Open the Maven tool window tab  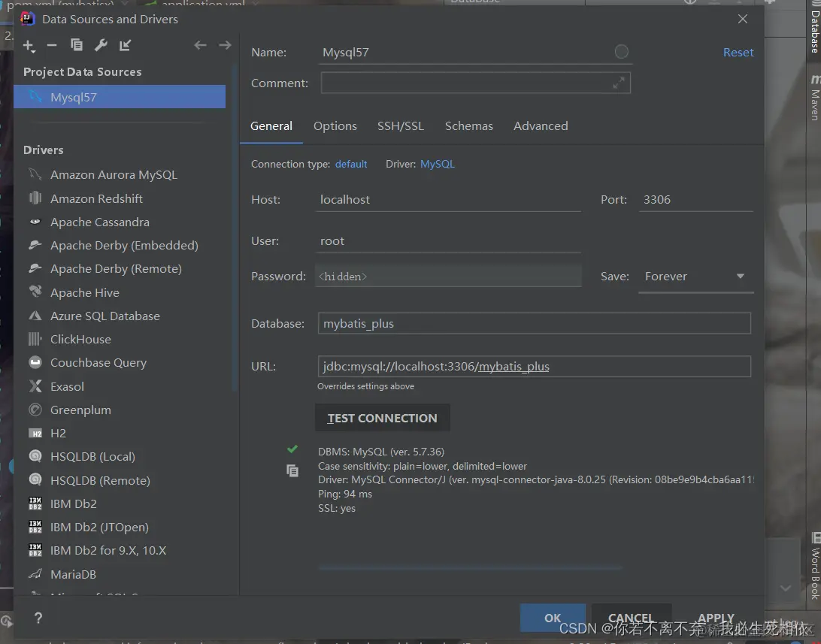815,99
